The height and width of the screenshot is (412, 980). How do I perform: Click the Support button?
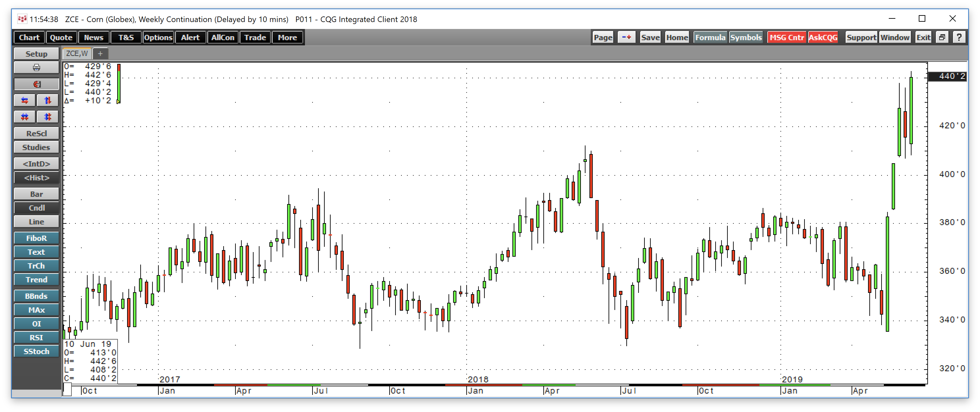coord(861,37)
